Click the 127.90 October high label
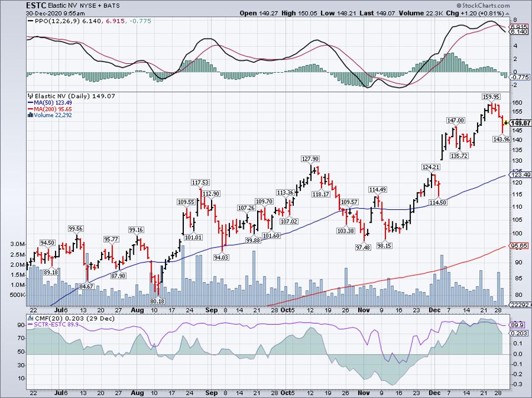Viewport: 532px width, 398px height. pos(310,159)
